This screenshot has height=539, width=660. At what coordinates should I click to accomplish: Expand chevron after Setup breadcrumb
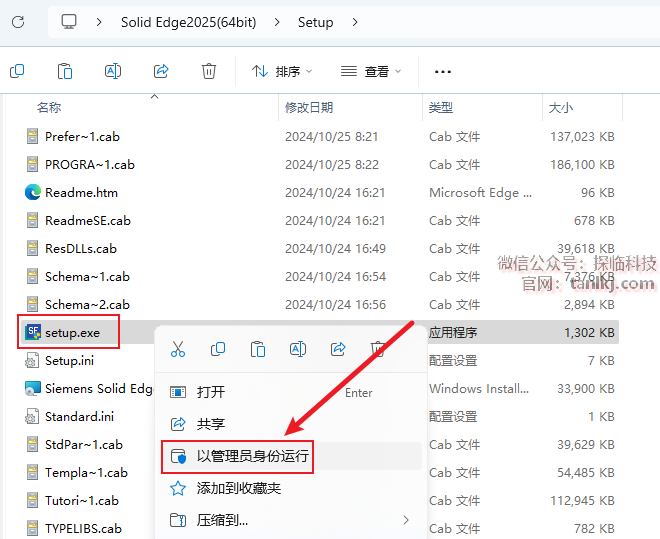(355, 22)
